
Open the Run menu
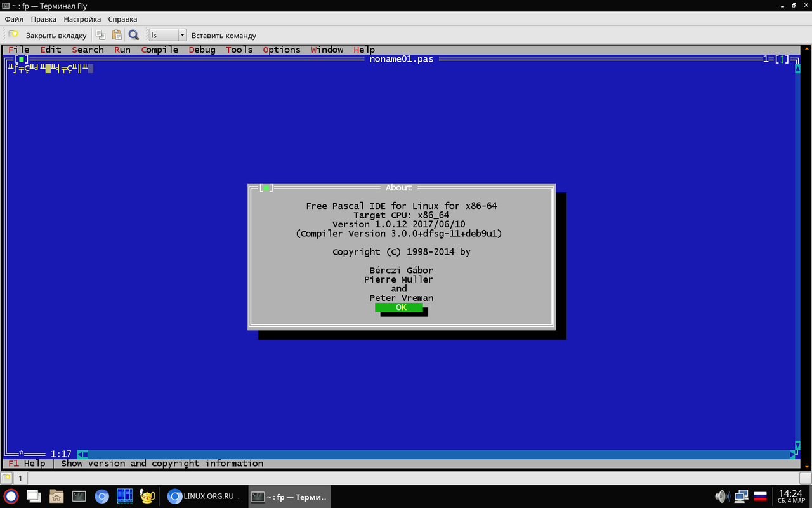tap(122, 50)
